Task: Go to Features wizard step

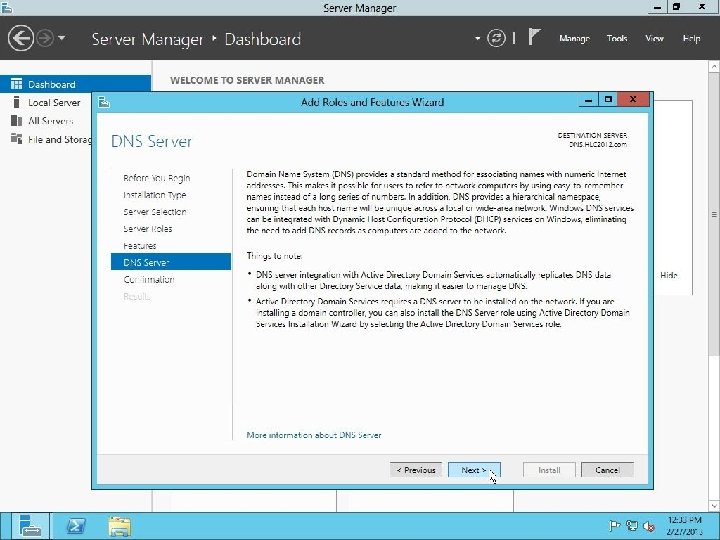Action: pos(140,246)
